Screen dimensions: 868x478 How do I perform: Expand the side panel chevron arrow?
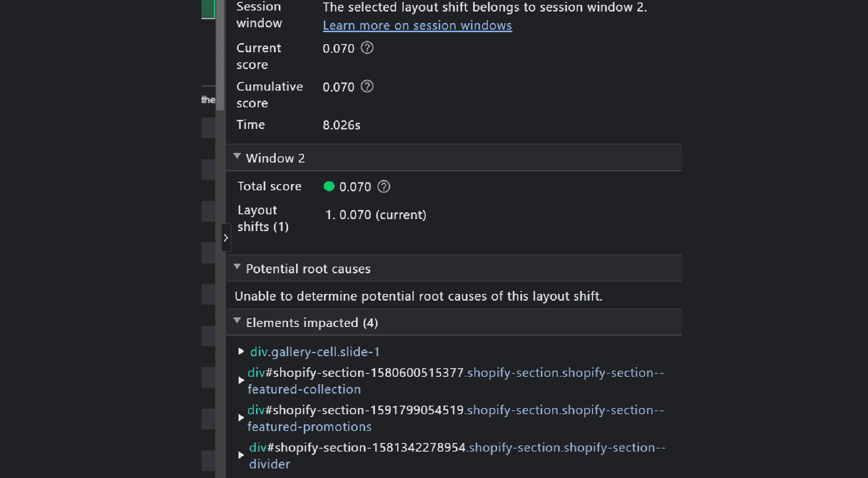point(226,238)
